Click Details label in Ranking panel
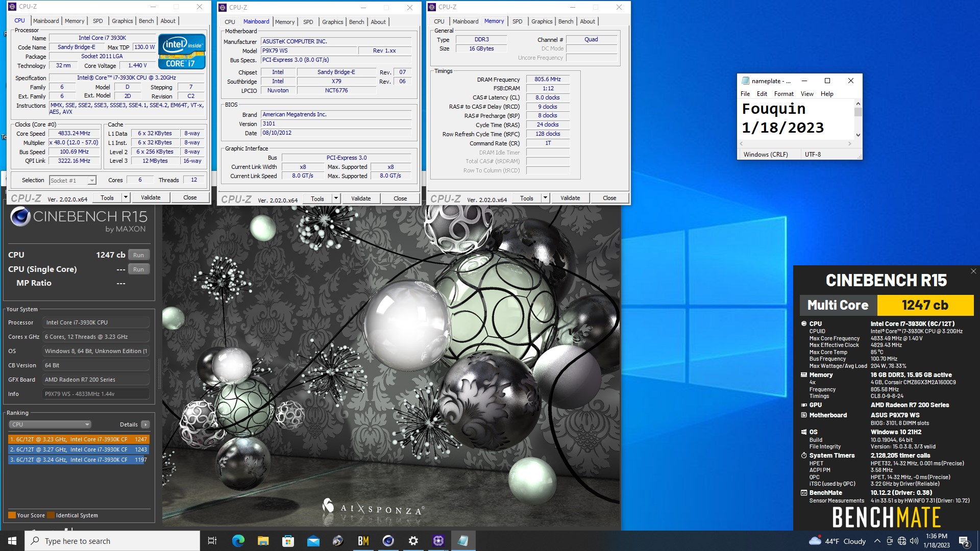 pyautogui.click(x=129, y=424)
